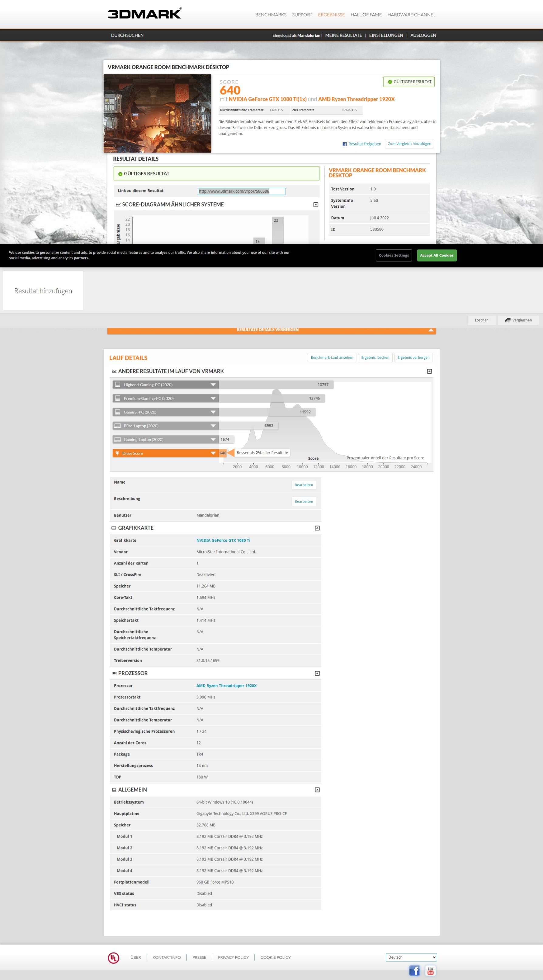
Task: Open the Support menu
Action: (x=302, y=15)
